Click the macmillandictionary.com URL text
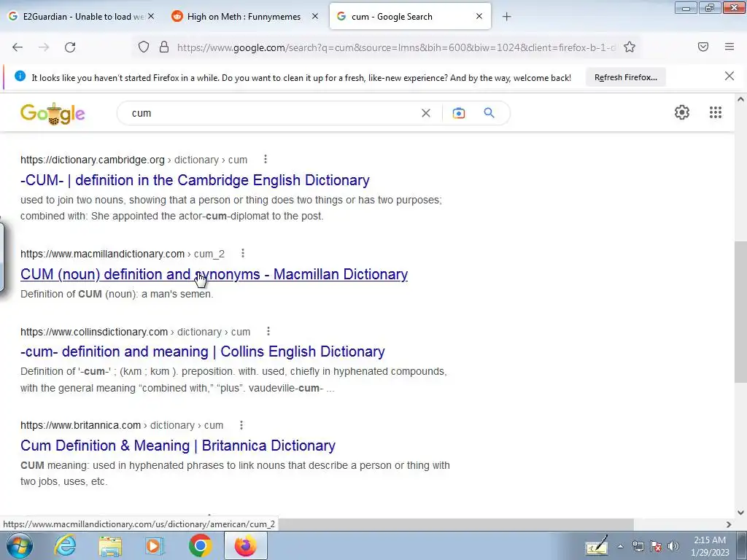This screenshot has width=747, height=560. 102,254
